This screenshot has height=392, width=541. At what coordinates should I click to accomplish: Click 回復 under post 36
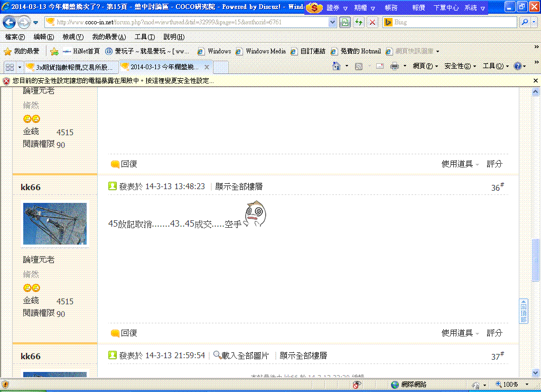(124, 333)
